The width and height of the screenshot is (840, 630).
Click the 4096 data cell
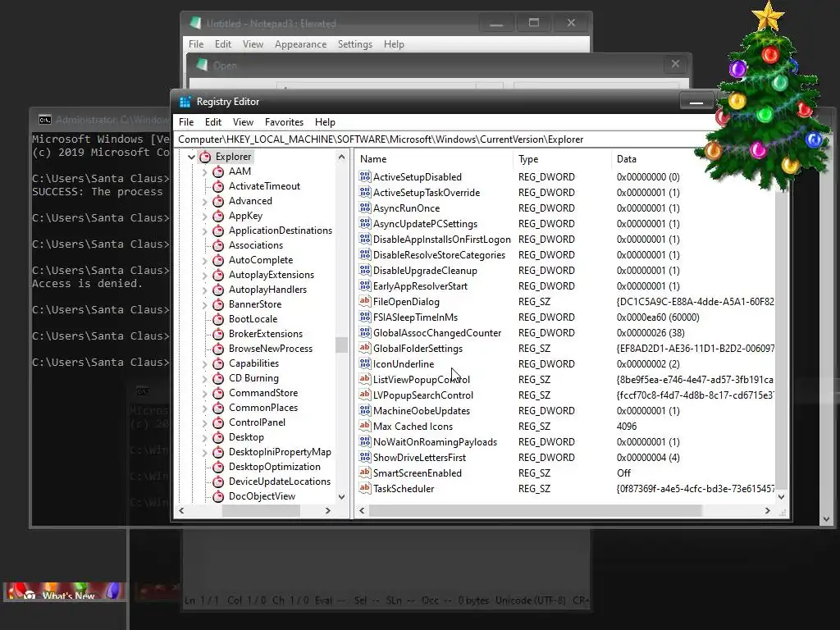pos(627,427)
